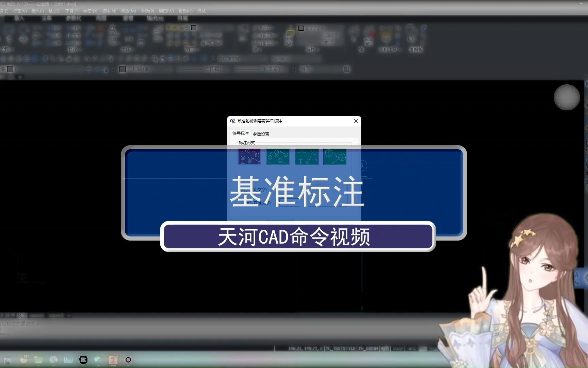Screen dimensions: 588x368
Task: Switch to the 输出(O) ribbon tab
Action: [155, 18]
